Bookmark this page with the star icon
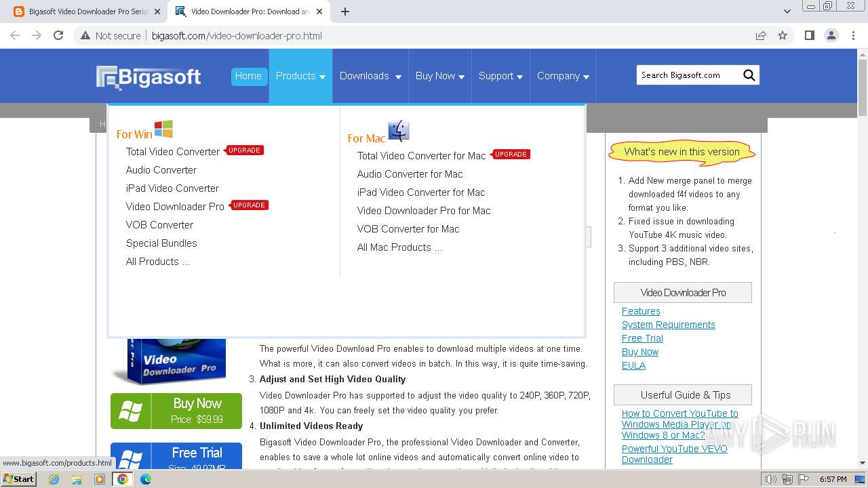 click(x=783, y=36)
